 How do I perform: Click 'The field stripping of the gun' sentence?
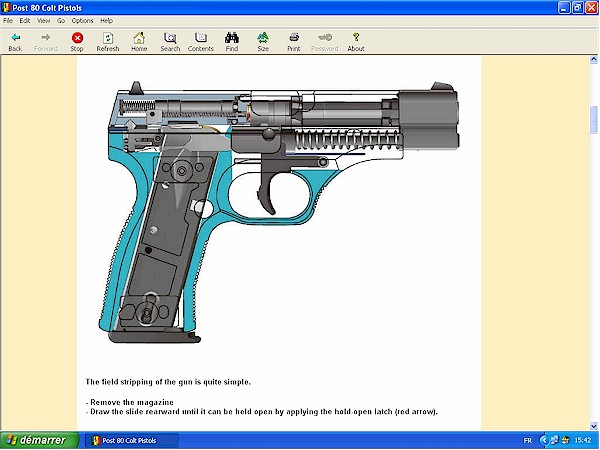point(168,382)
